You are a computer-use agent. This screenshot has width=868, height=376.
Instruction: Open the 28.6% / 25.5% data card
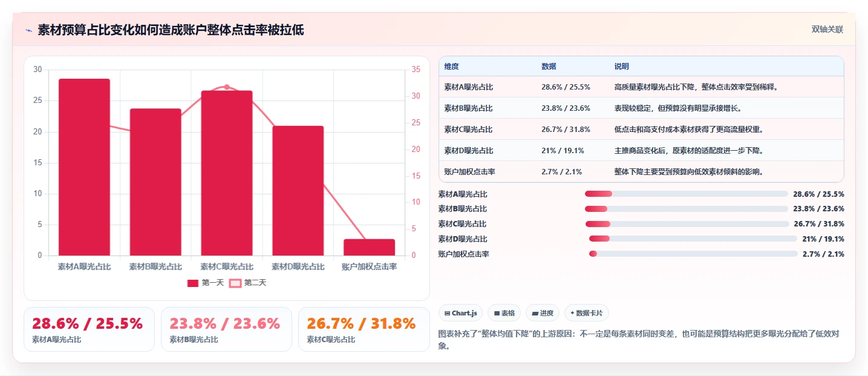(89, 329)
